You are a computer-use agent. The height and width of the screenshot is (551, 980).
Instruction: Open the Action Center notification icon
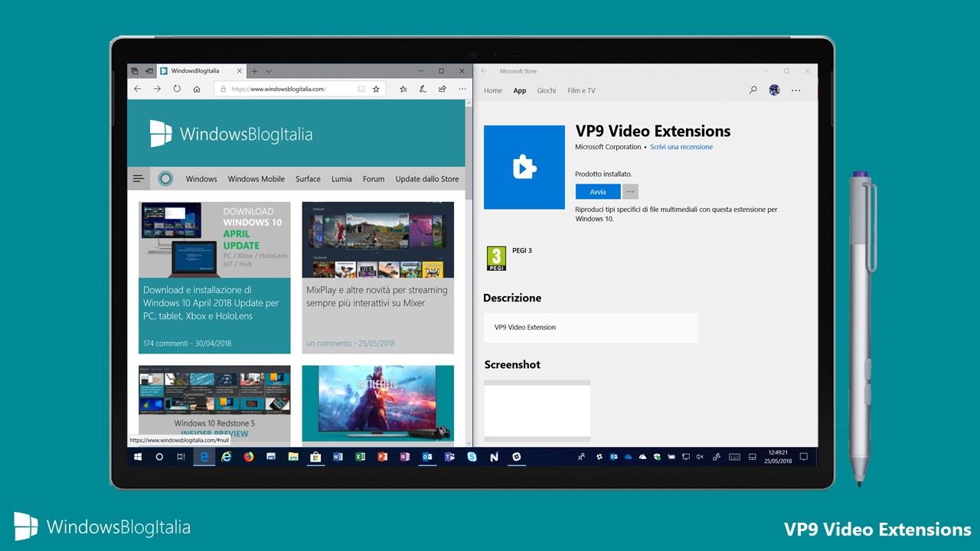coord(803,457)
